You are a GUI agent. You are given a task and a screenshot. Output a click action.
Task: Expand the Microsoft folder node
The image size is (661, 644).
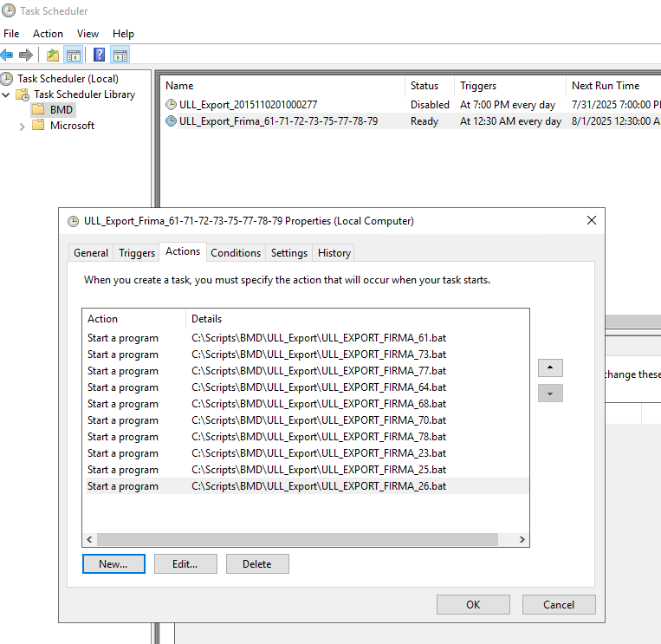tap(22, 126)
